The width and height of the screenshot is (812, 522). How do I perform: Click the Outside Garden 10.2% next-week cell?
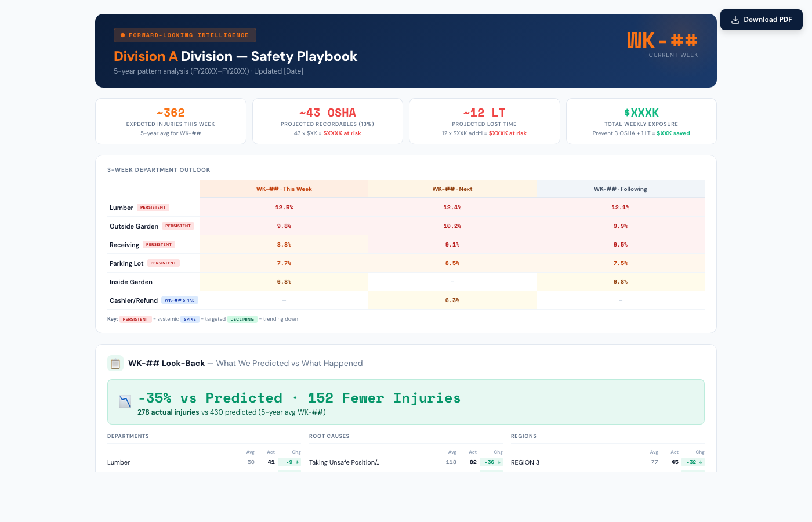(452, 226)
